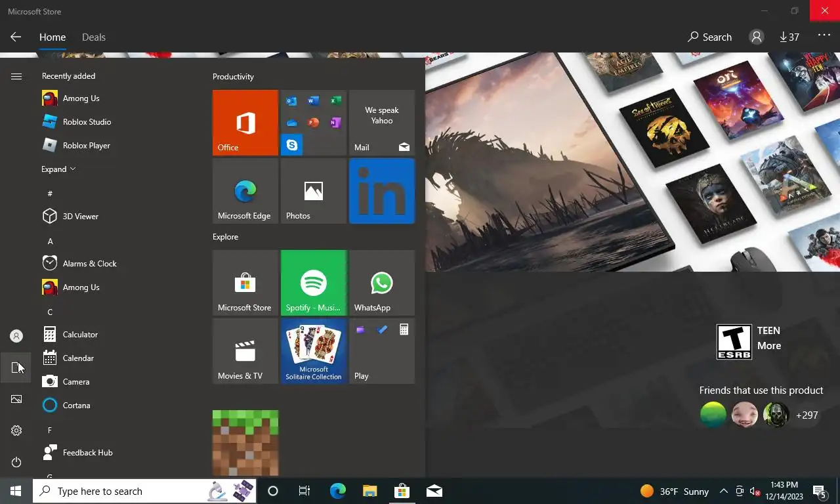Open File Explorer from the taskbar
Viewport: 840px width, 504px height.
(370, 491)
